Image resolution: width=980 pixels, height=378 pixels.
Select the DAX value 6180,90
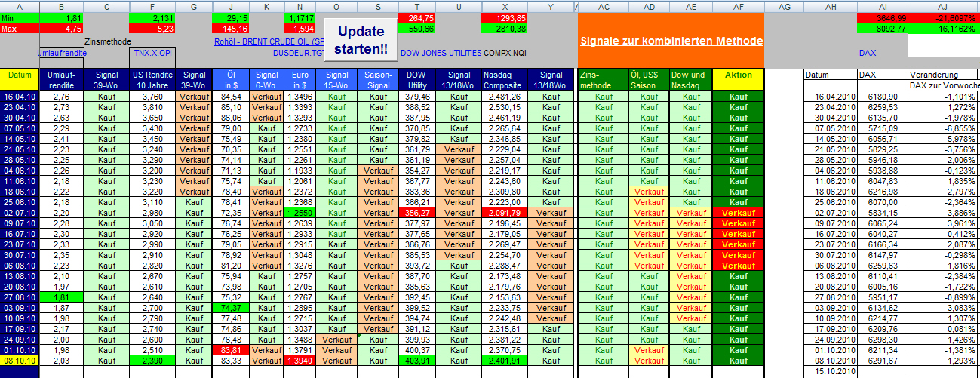click(883, 97)
